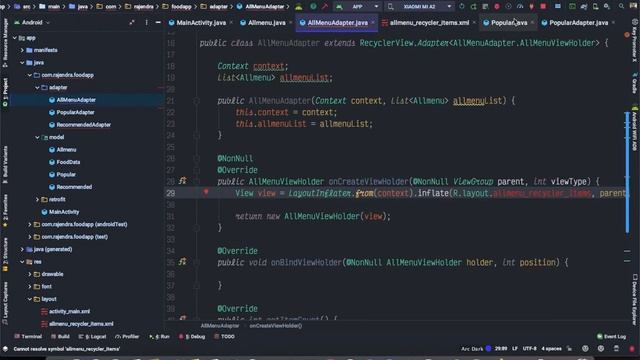Open the Logcat tool window
Image resolution: width=640 pixels, height=360 pixels.
pos(92,337)
